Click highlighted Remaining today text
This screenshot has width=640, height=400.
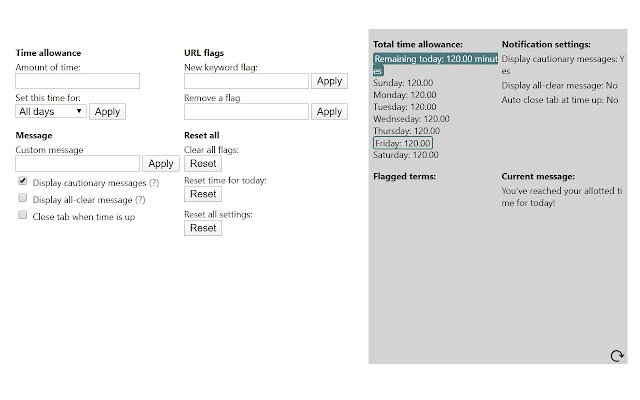click(434, 59)
